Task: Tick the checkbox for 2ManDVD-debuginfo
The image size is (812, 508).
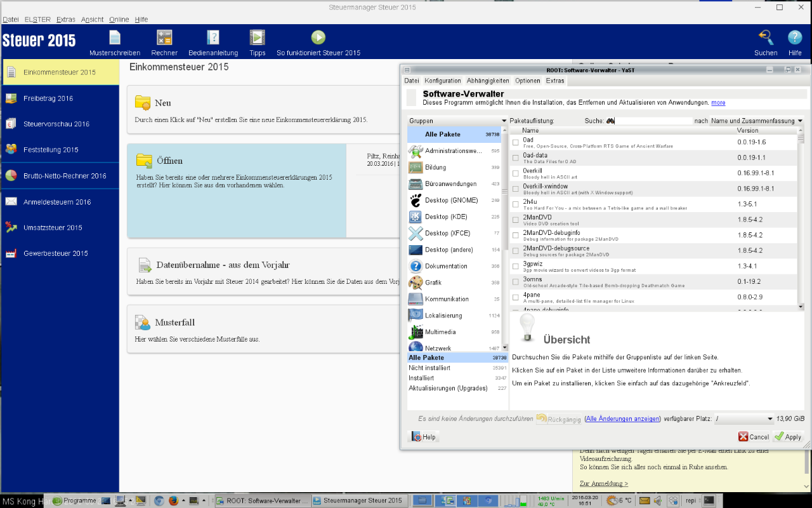Action: pyautogui.click(x=516, y=236)
